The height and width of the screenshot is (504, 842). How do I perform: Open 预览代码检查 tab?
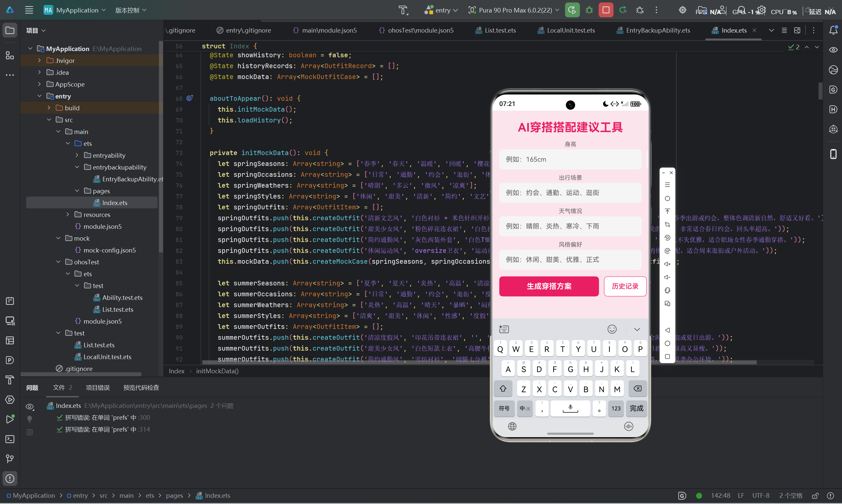coord(141,387)
